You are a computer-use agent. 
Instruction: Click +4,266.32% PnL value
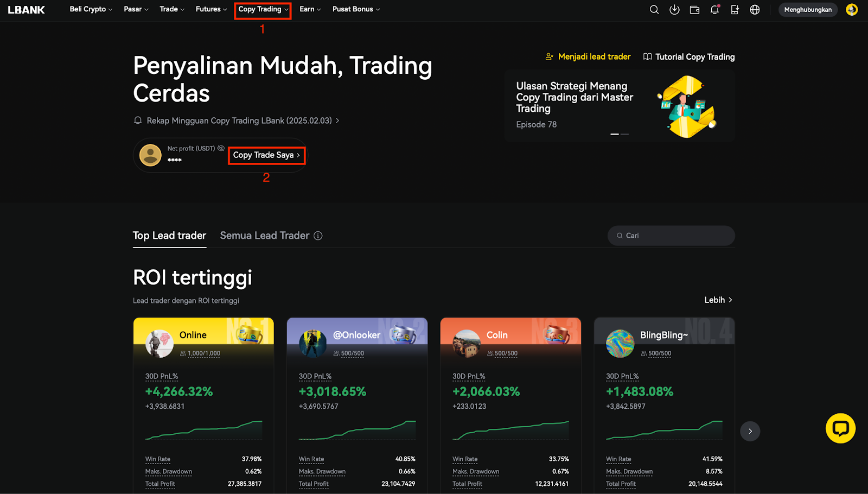pos(179,391)
